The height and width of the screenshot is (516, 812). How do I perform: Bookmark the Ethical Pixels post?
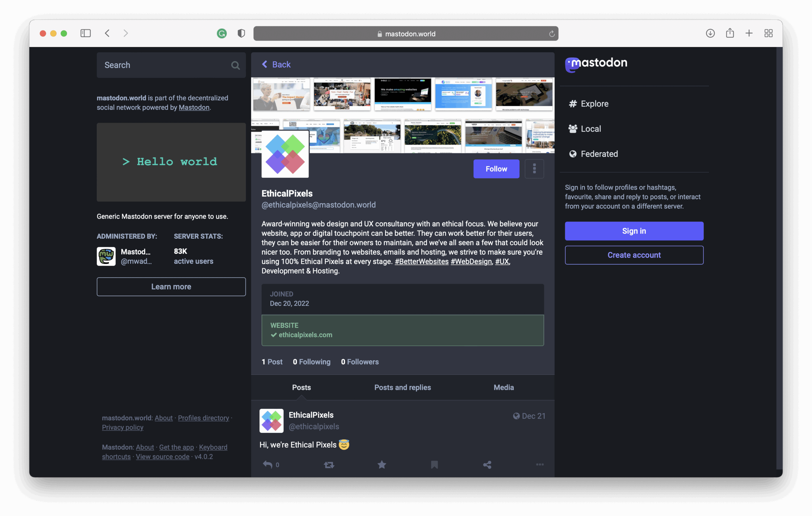click(434, 464)
